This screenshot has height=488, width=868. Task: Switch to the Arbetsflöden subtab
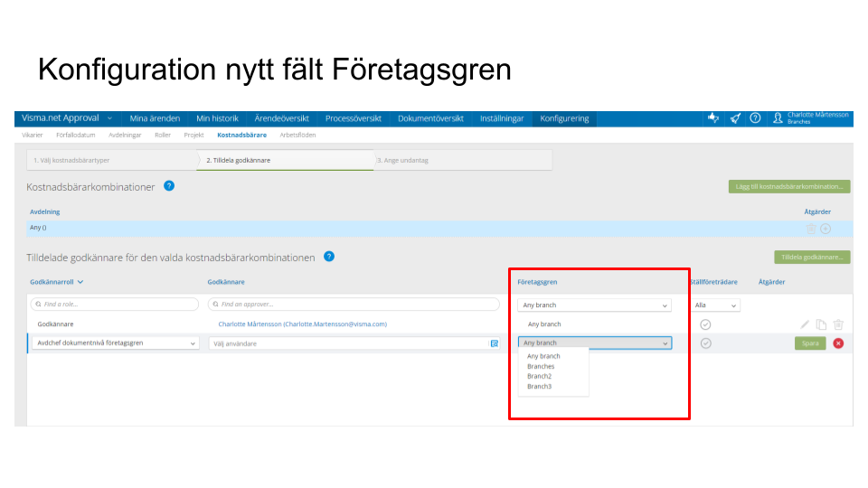pyautogui.click(x=297, y=135)
